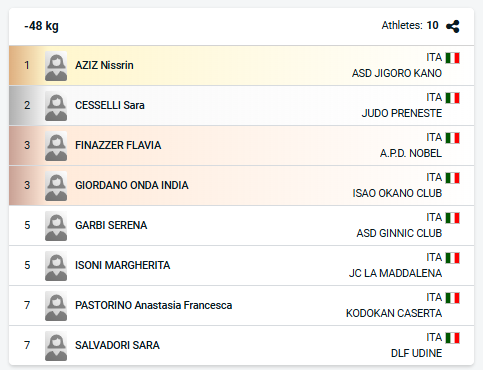The height and width of the screenshot is (370, 483).
Task: Click CESSELLI Sara's profile avatar
Action: click(x=56, y=106)
